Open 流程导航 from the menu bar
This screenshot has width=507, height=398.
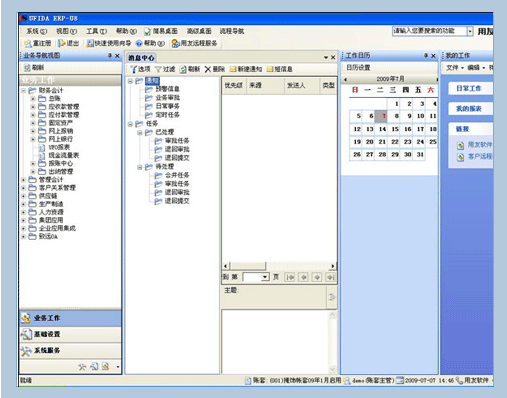[232, 31]
